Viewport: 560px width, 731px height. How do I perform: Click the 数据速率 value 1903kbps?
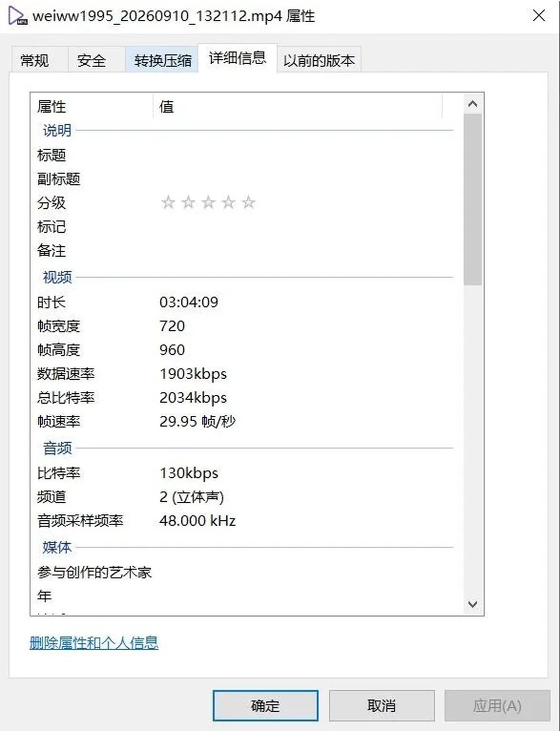coord(193,374)
